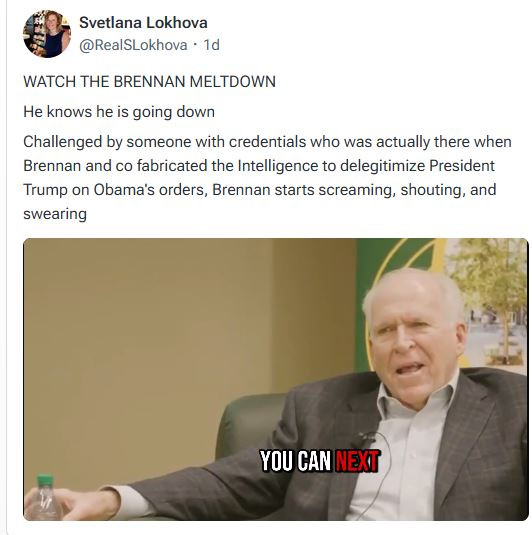Click the 'He knows he is going down' line
The width and height of the screenshot is (532, 535).
[x=119, y=112]
